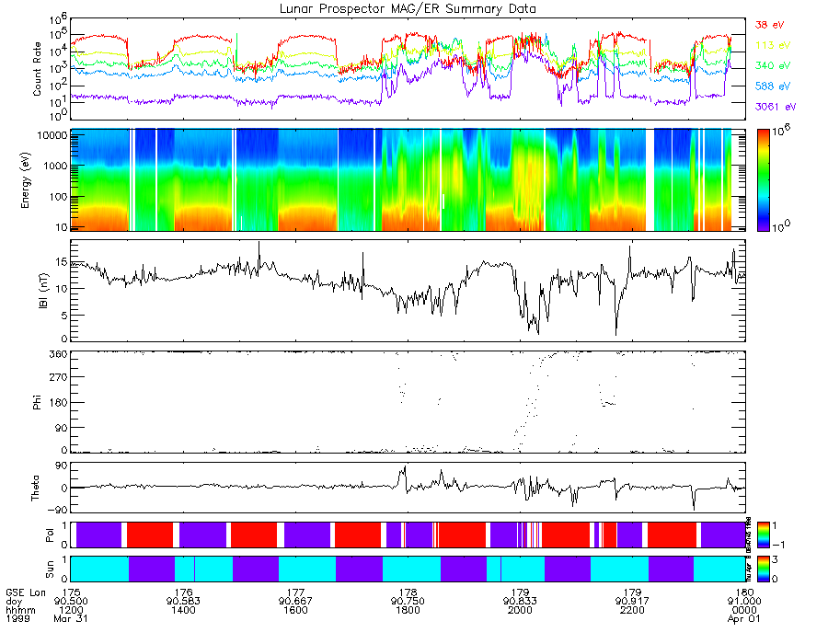Image resolution: width=828 pixels, height=644 pixels.
Task: Click the '360' Phi axis tick label
Action: coord(59,353)
